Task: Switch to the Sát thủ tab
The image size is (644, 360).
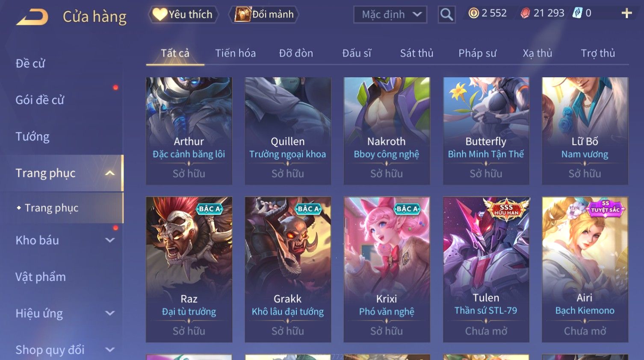Action: (417, 53)
